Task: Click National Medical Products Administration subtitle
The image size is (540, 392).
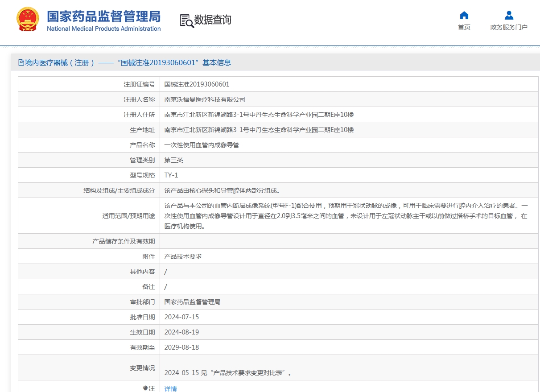Action: 103,29
